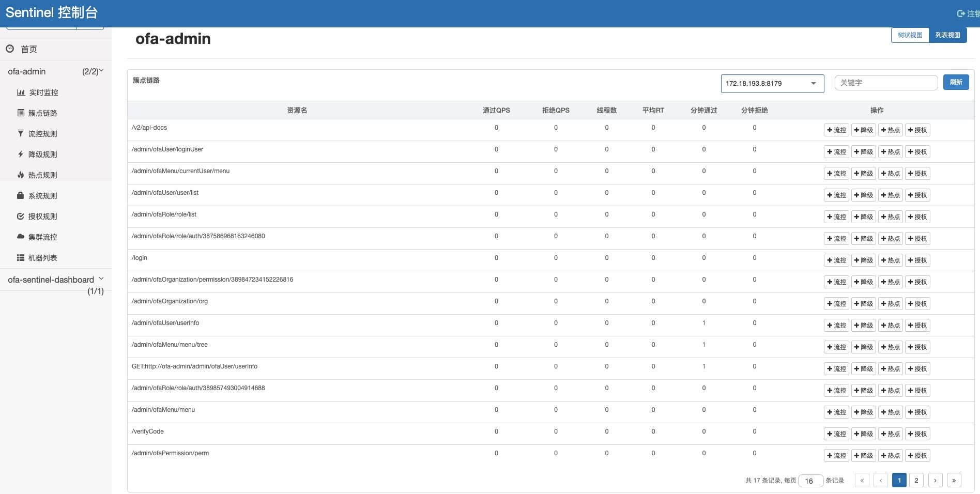Click the 刷新 refresh button

956,82
